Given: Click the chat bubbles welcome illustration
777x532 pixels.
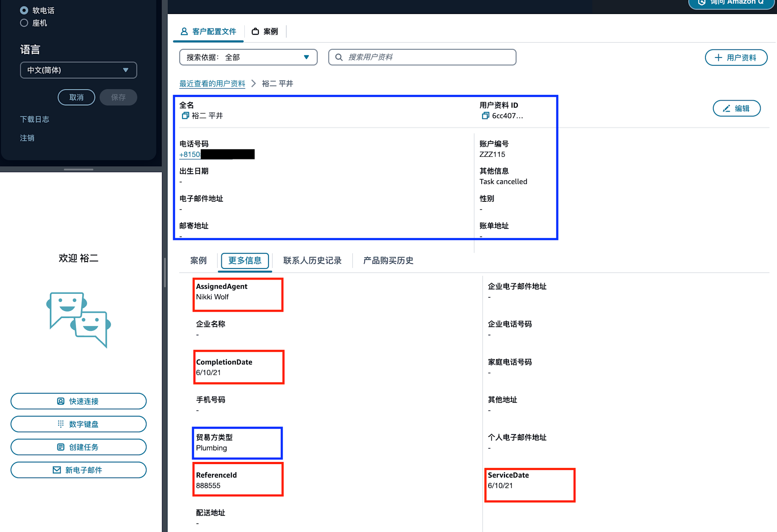Looking at the screenshot, I should click(x=79, y=320).
